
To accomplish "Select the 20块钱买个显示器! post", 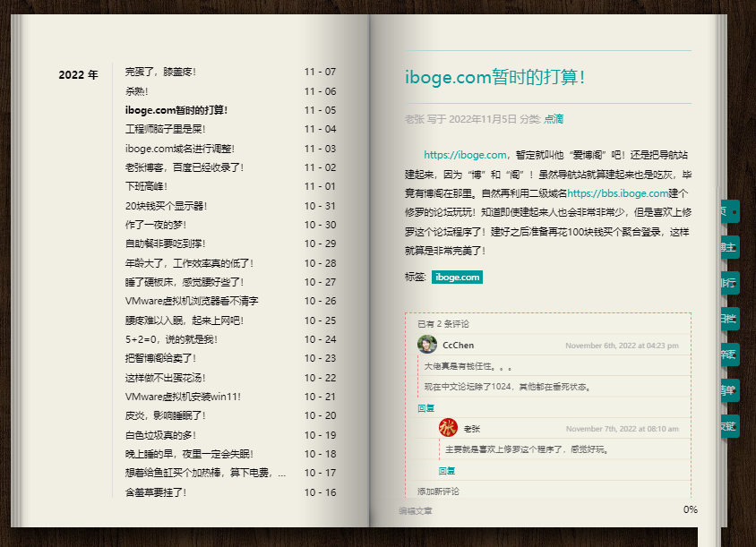I will coord(167,206).
